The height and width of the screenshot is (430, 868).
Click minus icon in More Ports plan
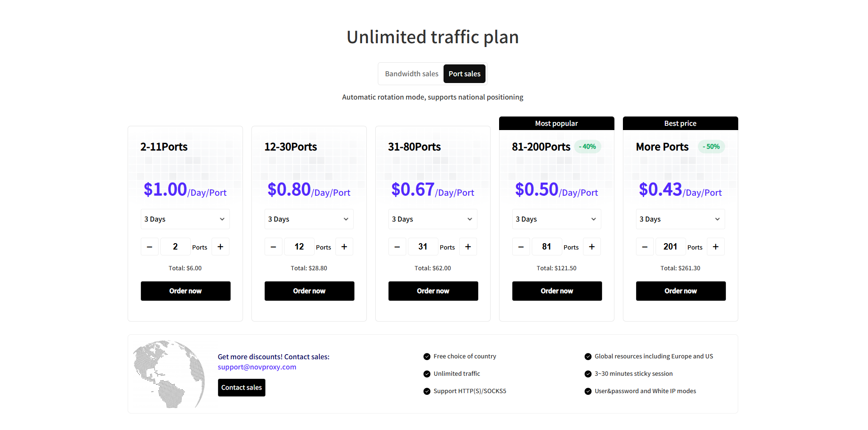pos(645,247)
